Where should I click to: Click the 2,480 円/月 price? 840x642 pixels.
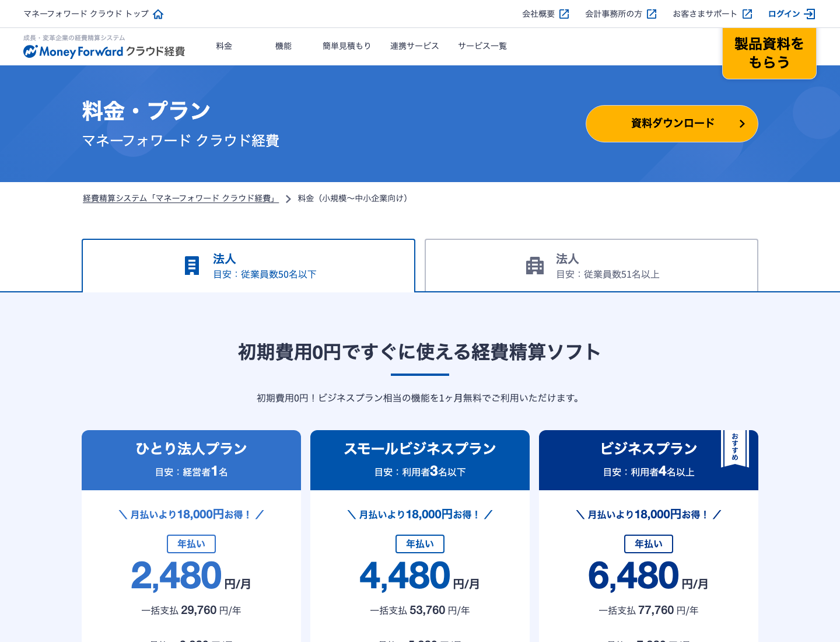pyautogui.click(x=191, y=576)
